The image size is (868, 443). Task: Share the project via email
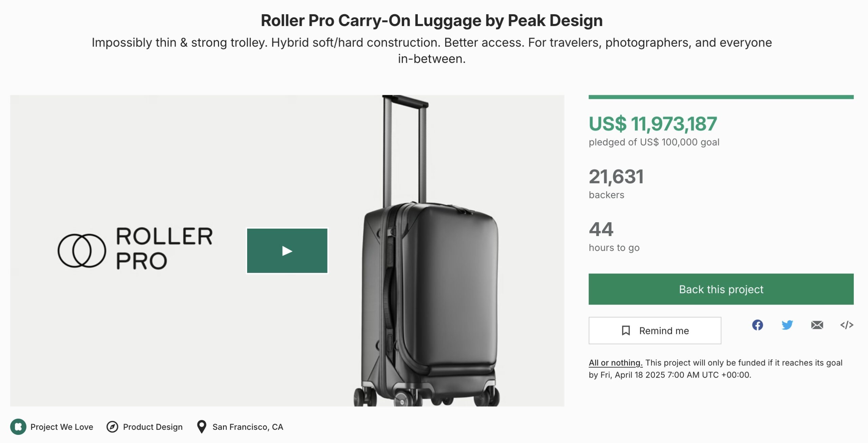(x=817, y=325)
